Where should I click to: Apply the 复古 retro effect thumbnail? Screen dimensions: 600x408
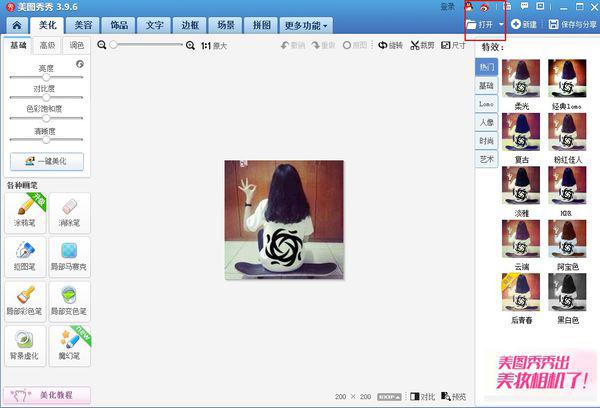(521, 132)
